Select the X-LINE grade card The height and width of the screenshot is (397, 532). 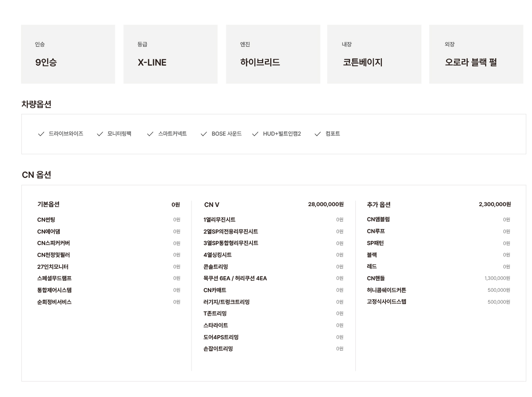(170, 54)
